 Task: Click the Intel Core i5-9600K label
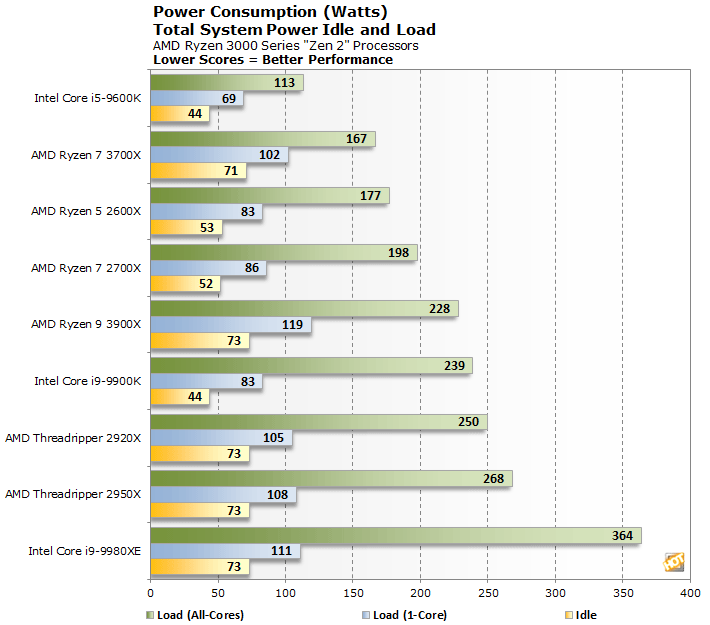tap(88, 98)
